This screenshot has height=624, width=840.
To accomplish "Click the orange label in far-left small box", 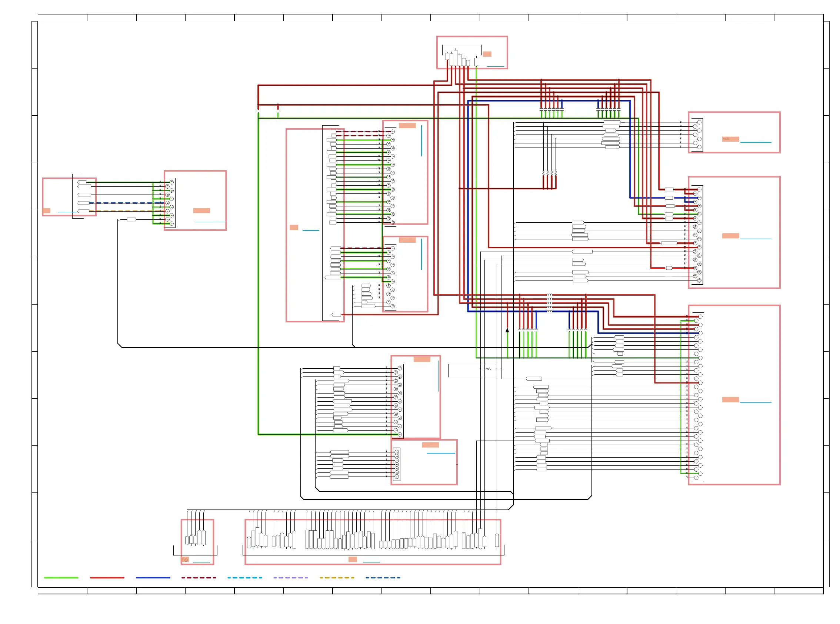I will click(46, 211).
